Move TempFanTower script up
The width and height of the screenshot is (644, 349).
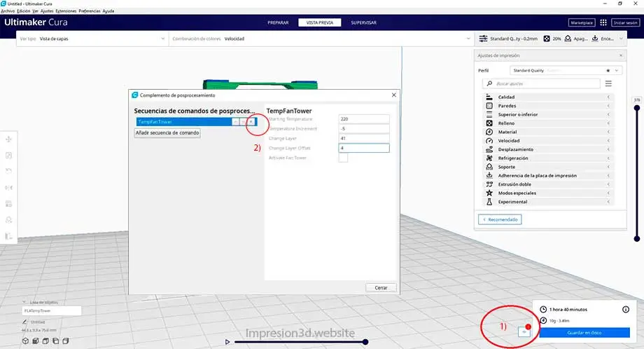[x=235, y=122]
